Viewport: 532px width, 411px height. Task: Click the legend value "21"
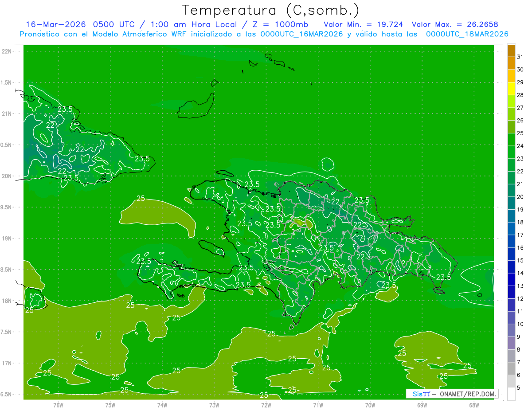pyautogui.click(x=520, y=184)
